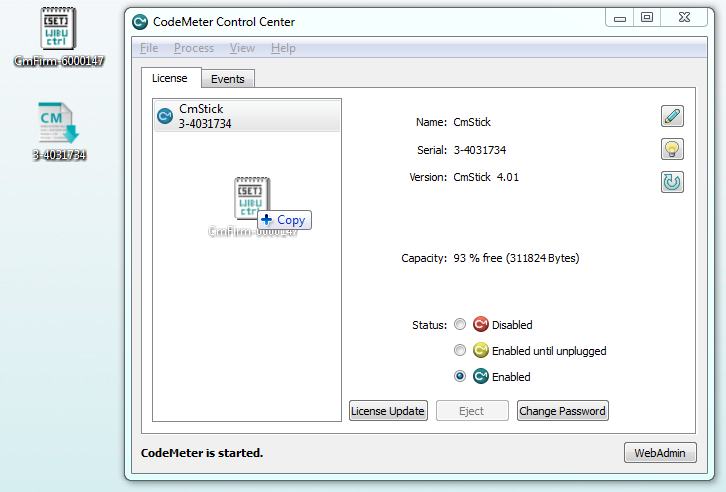The height and width of the screenshot is (492, 726).
Task: Open WebAdmin via its button
Action: pyautogui.click(x=660, y=453)
